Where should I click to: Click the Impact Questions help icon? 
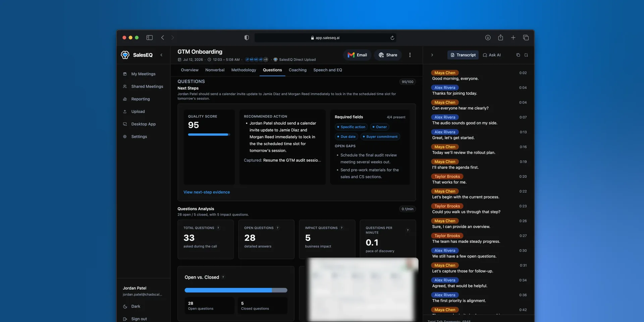click(x=342, y=228)
